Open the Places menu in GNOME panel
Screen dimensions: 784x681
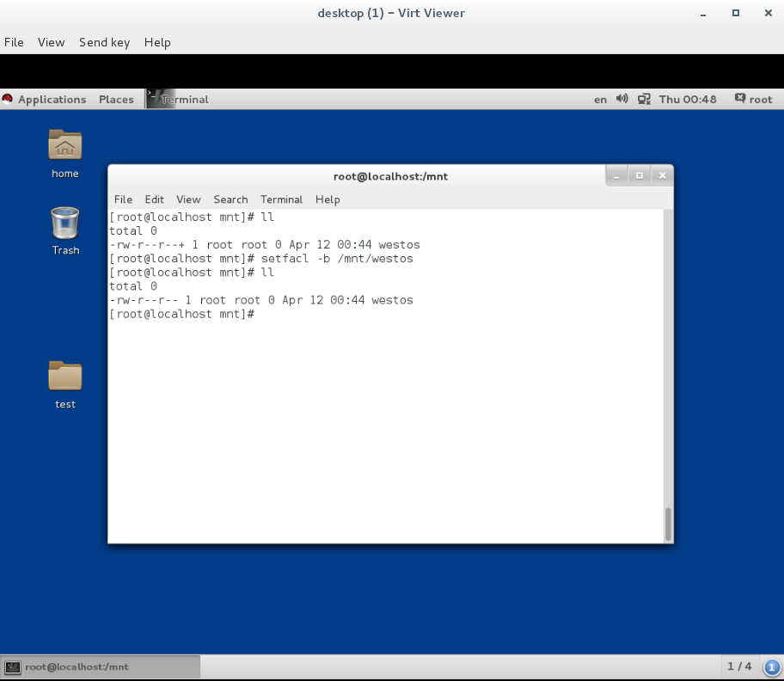[116, 100]
